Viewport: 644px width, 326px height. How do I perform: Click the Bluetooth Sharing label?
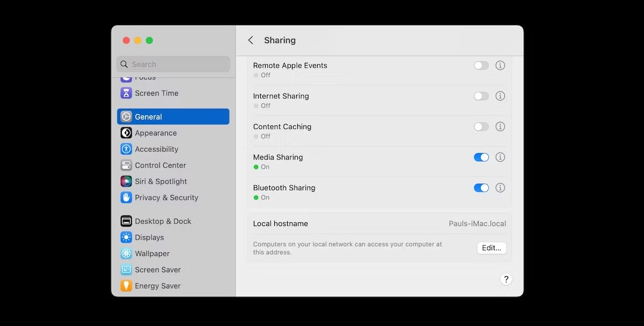coord(284,188)
